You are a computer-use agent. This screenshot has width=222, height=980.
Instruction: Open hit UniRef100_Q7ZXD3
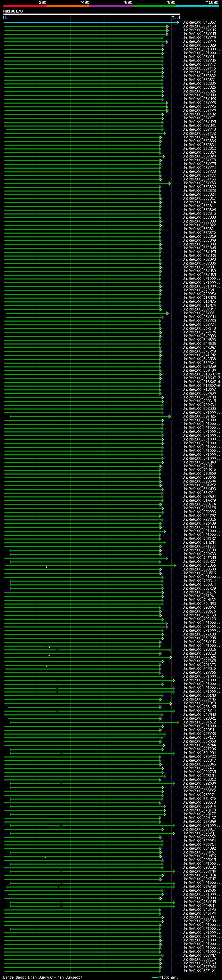click(199, 634)
